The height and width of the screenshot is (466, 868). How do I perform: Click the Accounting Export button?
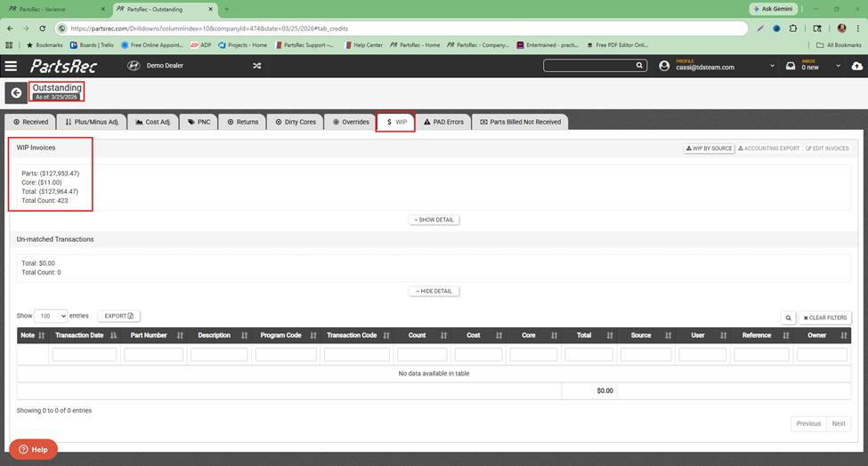[x=768, y=149]
